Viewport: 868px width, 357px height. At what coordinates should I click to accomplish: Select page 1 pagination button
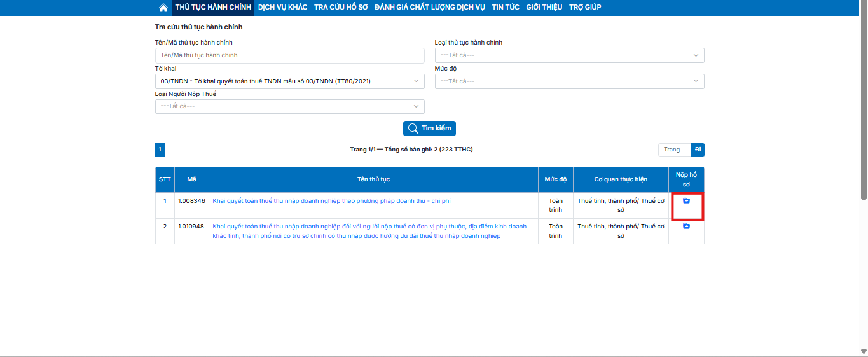click(x=160, y=150)
